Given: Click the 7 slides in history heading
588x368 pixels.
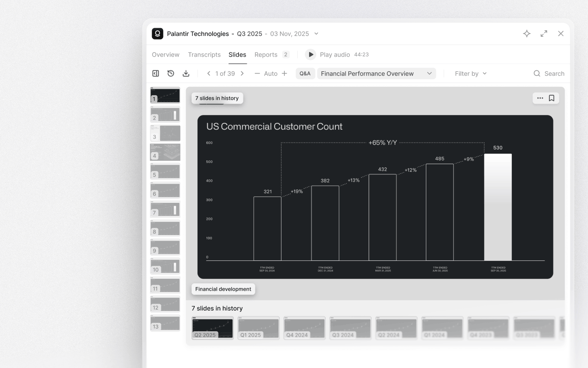Looking at the screenshot, I should click(217, 308).
